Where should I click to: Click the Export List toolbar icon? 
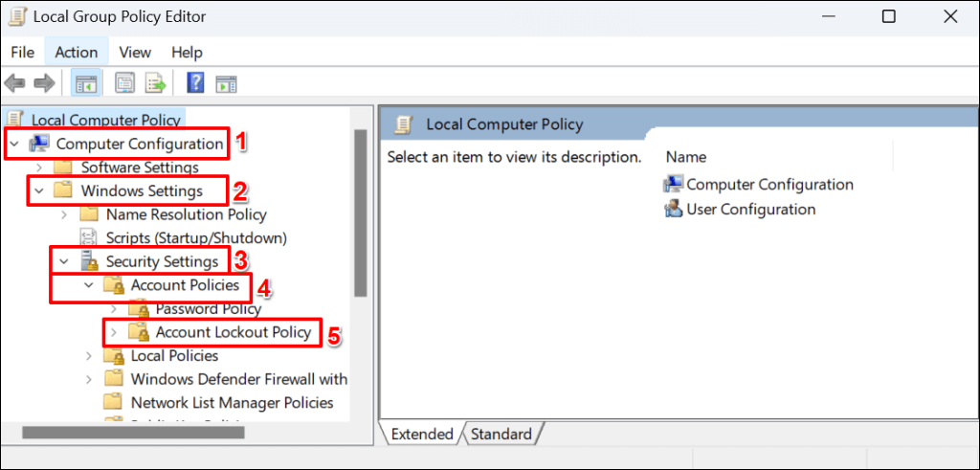tap(155, 84)
